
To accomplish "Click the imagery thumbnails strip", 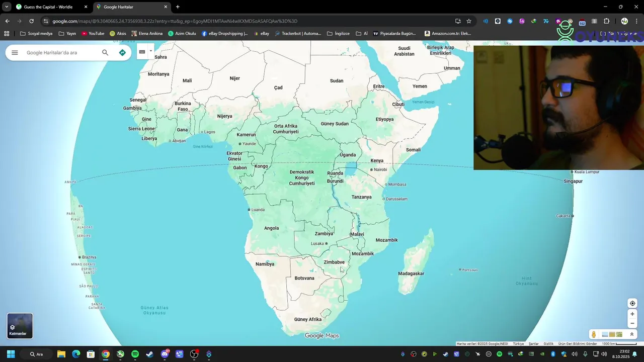I will [612, 334].
